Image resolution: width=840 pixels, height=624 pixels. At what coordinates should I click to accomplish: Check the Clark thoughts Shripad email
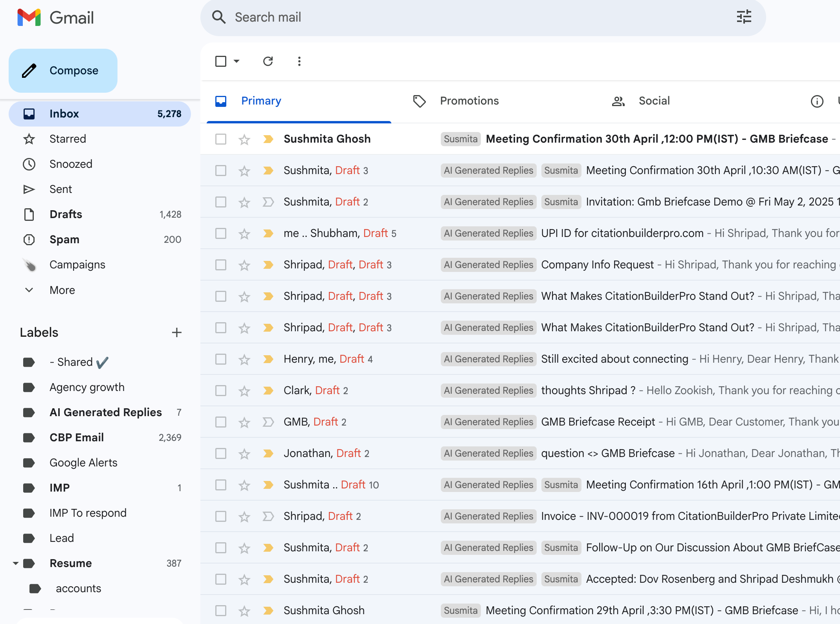coord(221,391)
